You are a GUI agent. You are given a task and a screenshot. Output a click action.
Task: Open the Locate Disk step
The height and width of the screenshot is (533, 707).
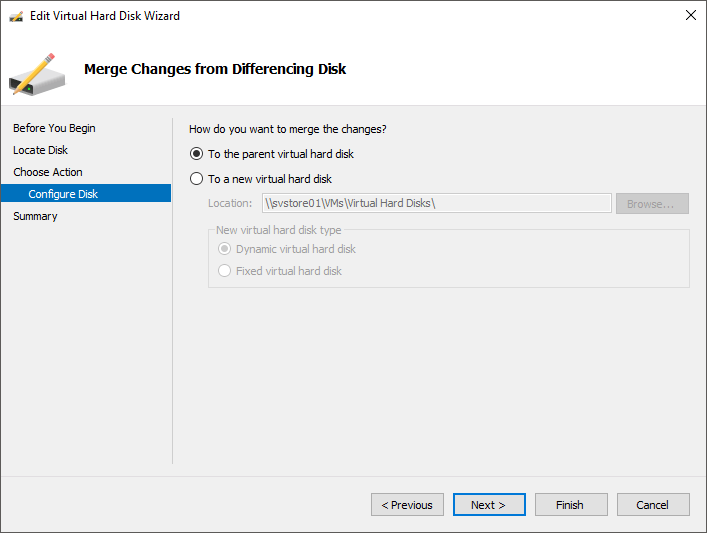pyautogui.click(x=40, y=150)
